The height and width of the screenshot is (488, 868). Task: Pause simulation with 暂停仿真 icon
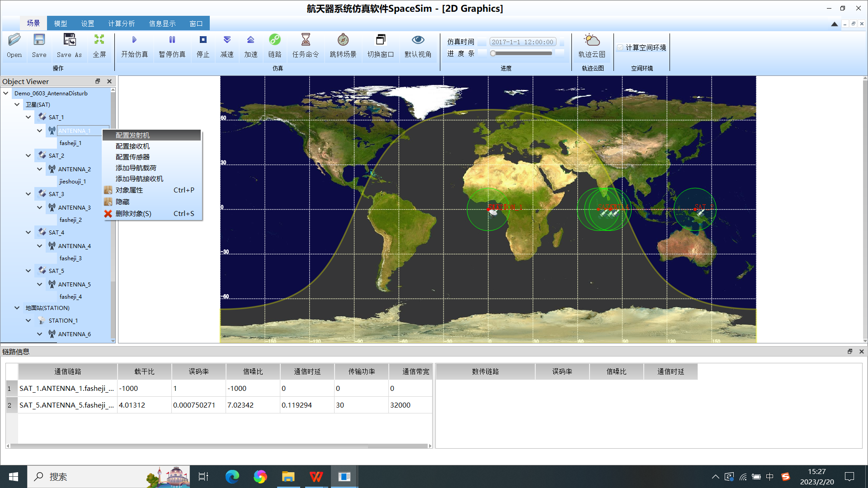(172, 40)
